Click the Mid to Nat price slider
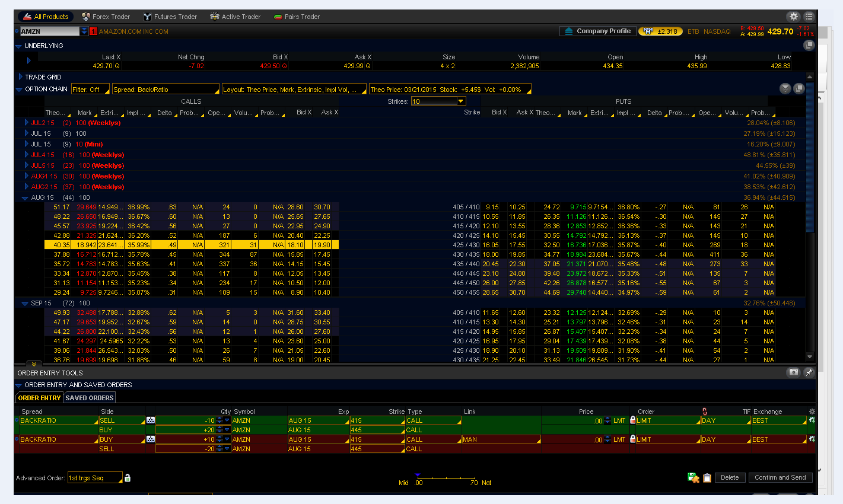 pyautogui.click(x=446, y=477)
